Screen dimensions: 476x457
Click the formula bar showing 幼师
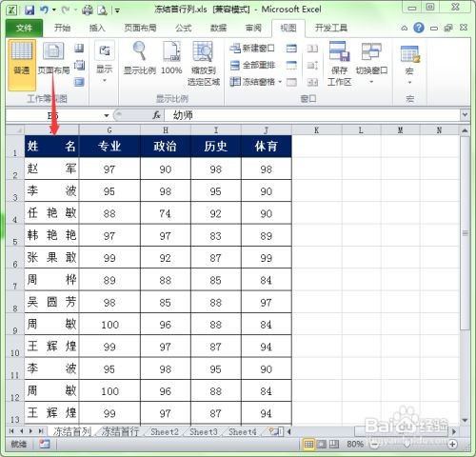[x=312, y=115]
